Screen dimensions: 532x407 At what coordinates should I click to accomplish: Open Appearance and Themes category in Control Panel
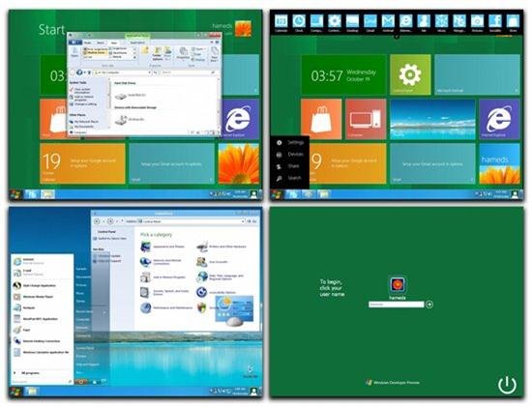coord(163,247)
